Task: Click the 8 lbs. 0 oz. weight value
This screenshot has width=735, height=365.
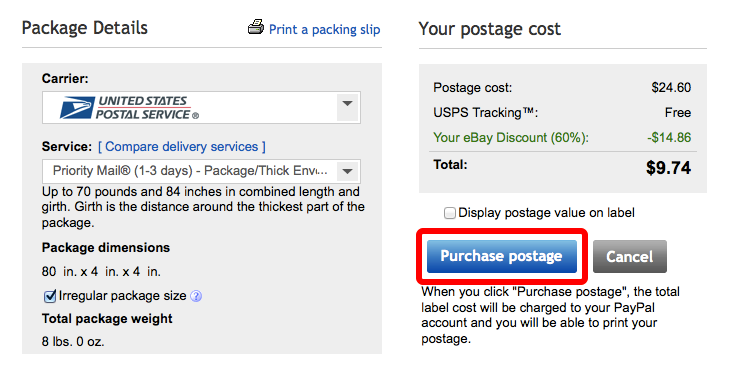Action: click(73, 342)
